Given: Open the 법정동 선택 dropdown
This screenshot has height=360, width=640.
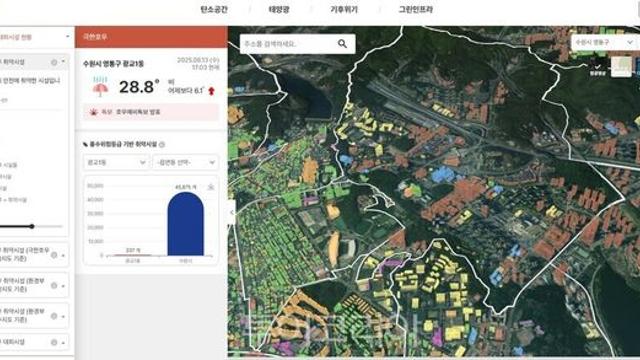Looking at the screenshot, I should click(x=185, y=162).
